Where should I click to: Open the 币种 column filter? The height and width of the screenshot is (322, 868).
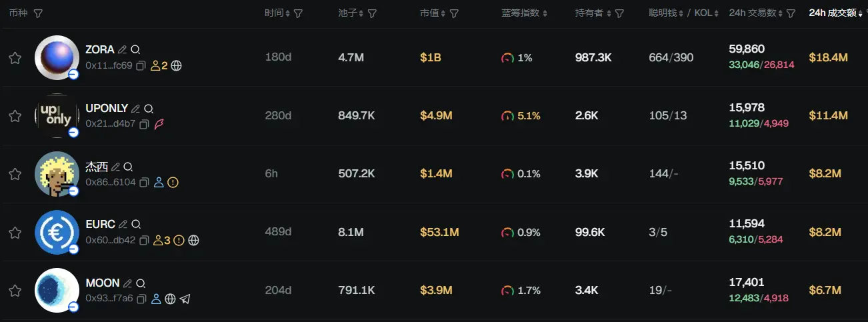click(x=38, y=13)
